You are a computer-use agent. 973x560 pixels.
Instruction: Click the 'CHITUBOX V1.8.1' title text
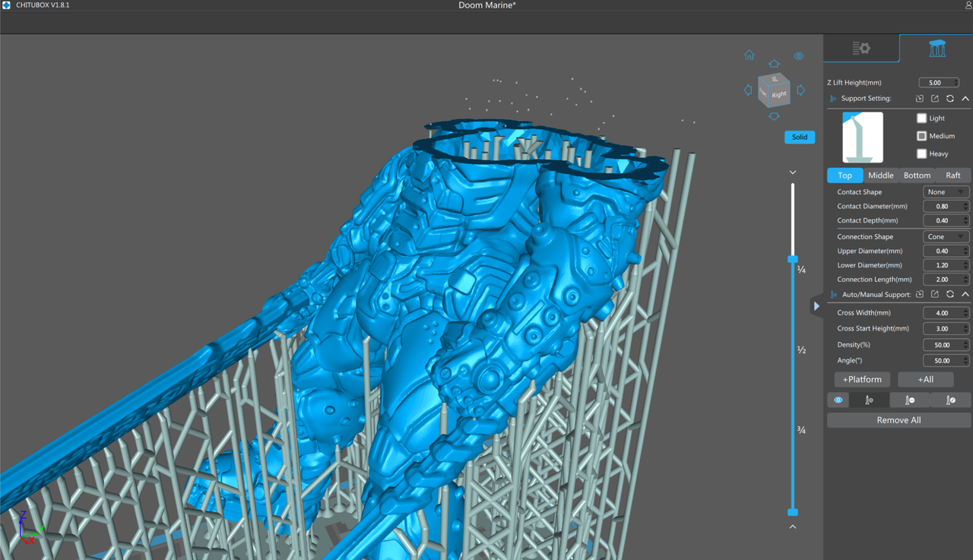pos(43,5)
